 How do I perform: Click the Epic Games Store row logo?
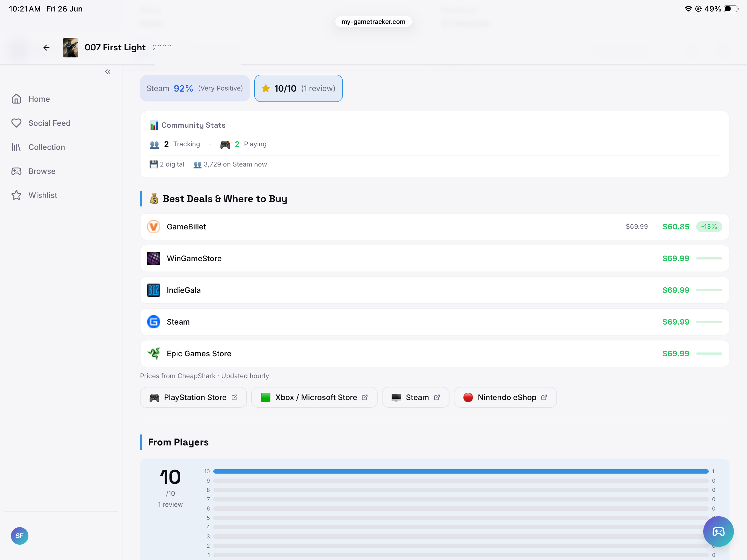[154, 354]
